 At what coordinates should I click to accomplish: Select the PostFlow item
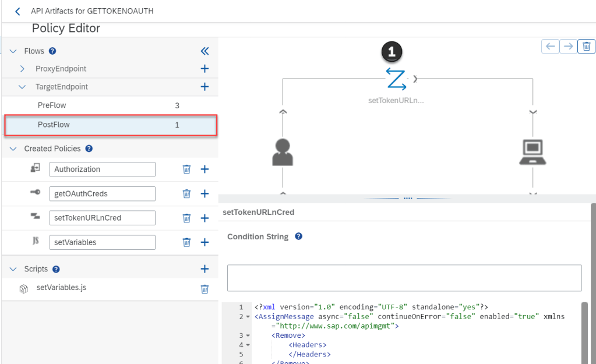54,125
